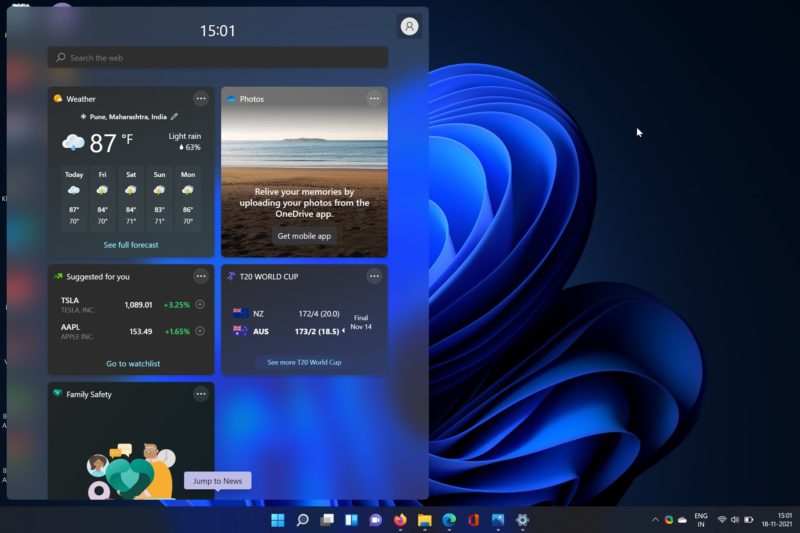Add AAPL to watchlist with plus icon
Screen dimensions: 800x533
pyautogui.click(x=200, y=331)
